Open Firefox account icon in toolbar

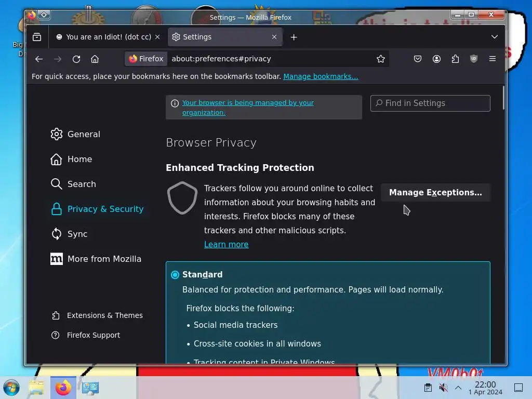[x=436, y=59]
